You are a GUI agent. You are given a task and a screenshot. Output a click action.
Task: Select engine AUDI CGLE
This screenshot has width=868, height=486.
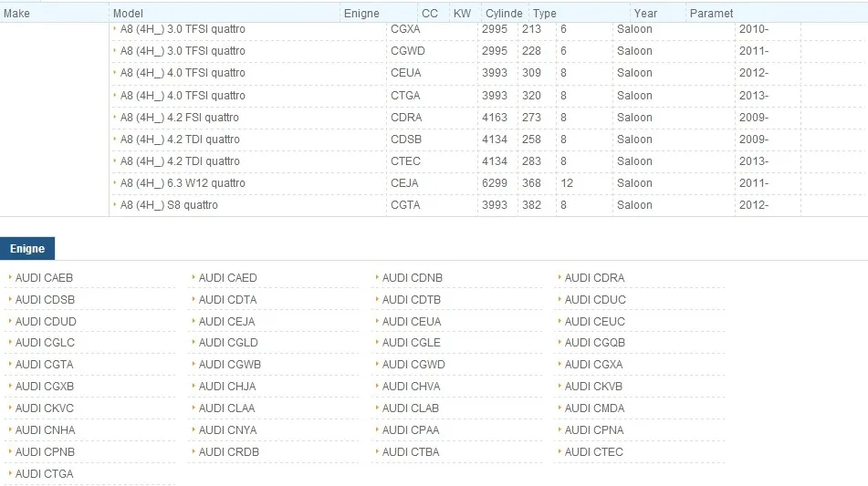[412, 343]
